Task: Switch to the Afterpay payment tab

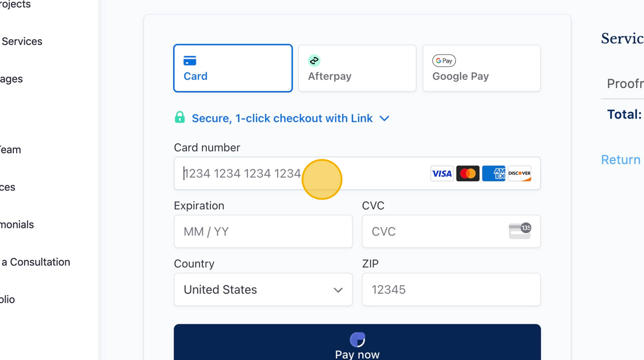Action: coord(357,68)
